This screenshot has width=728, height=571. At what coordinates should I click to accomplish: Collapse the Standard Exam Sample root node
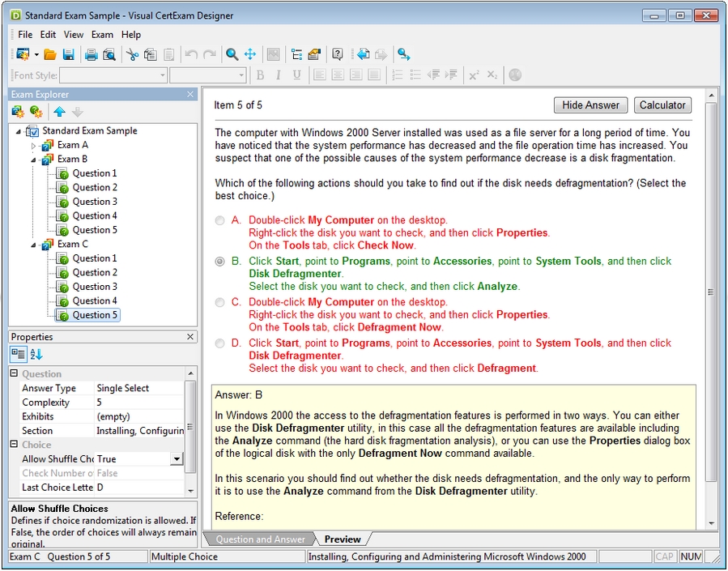[19, 132]
